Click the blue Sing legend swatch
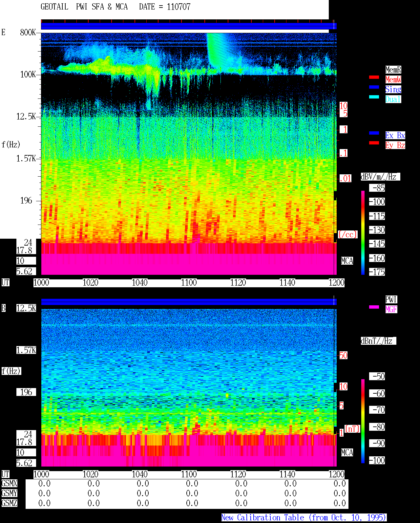The image size is (420, 523). tap(374, 87)
